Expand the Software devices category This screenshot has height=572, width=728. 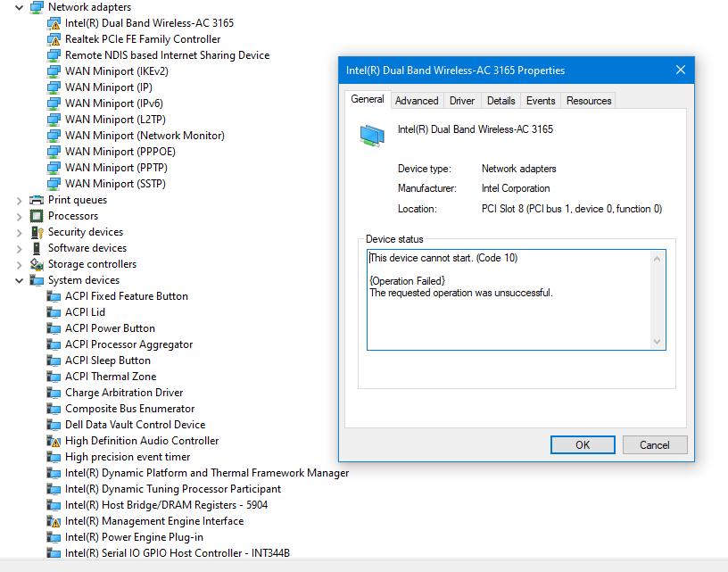click(19, 248)
